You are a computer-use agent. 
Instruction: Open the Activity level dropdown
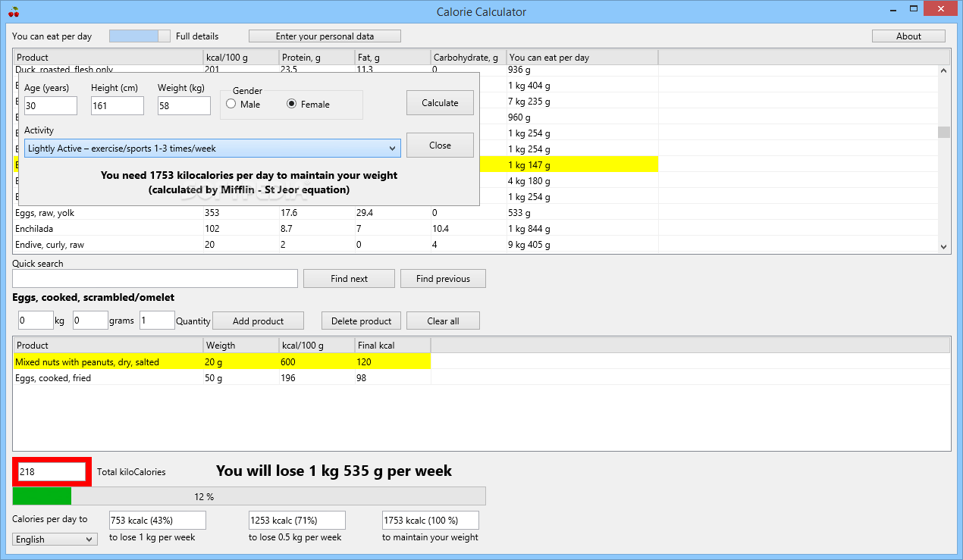click(x=212, y=148)
